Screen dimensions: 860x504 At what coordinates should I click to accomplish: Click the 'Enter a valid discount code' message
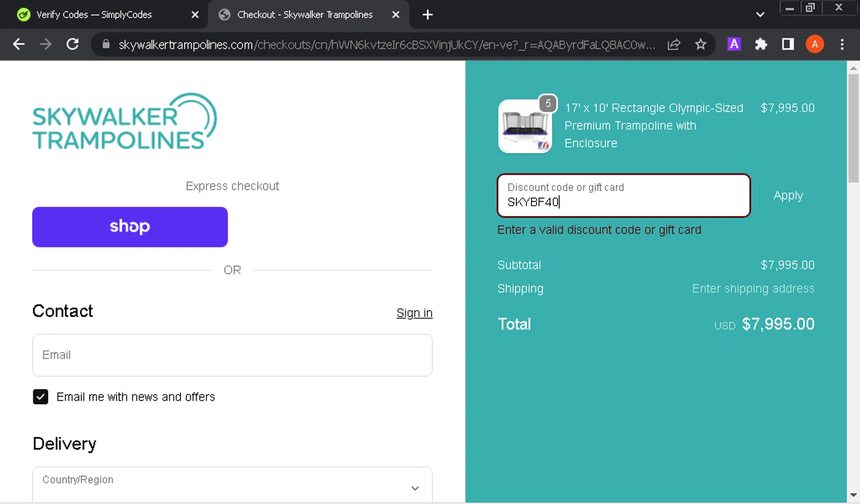coord(599,230)
